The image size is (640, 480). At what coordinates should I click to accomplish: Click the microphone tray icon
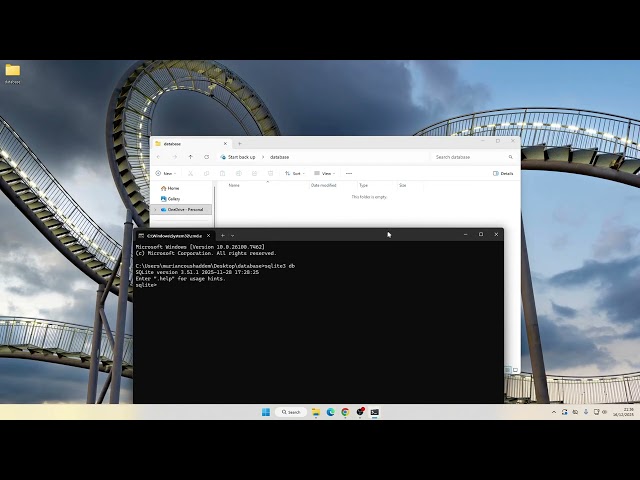(586, 412)
